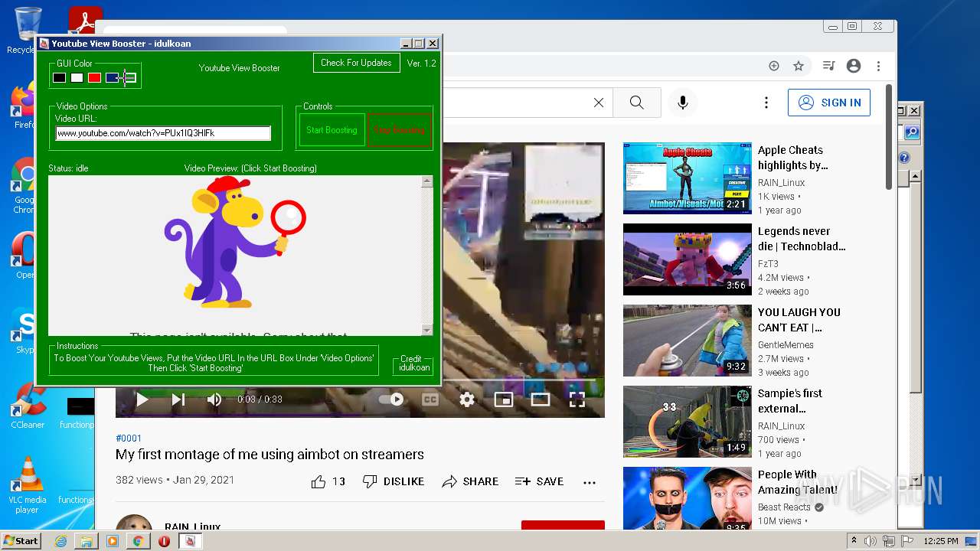Click the Stop Boosting button
Image resolution: width=980 pixels, height=551 pixels.
[x=399, y=130]
